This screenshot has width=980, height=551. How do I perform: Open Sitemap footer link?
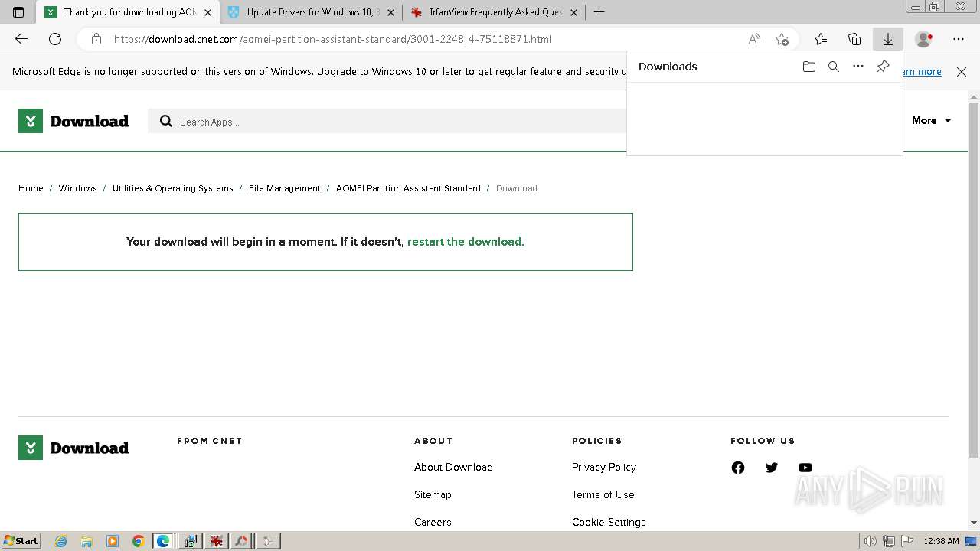433,494
